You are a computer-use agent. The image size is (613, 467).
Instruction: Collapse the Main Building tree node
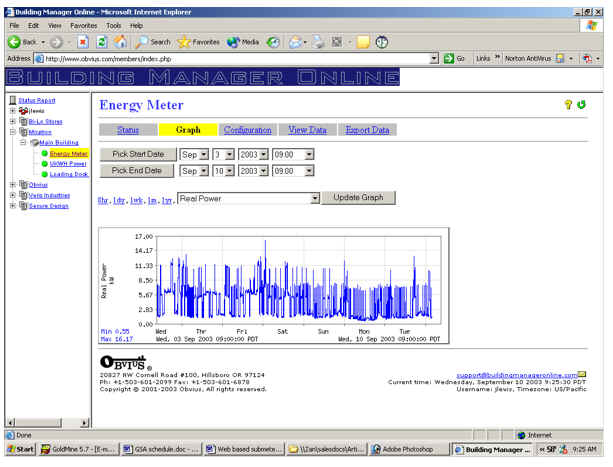click(x=23, y=143)
